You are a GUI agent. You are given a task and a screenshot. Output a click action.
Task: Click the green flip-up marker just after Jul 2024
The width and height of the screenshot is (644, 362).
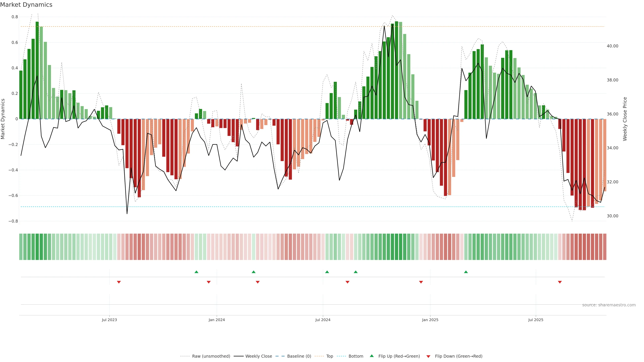click(327, 272)
